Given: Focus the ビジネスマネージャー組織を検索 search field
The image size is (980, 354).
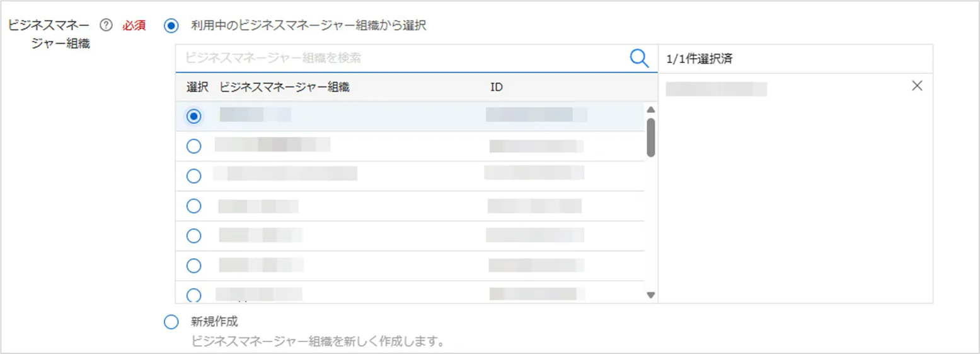Looking at the screenshot, I should click(x=403, y=58).
